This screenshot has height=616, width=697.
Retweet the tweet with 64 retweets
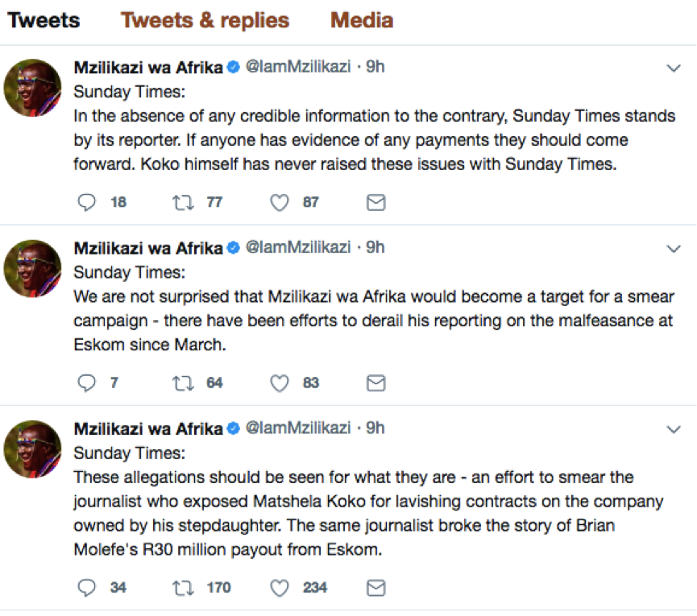[x=183, y=383]
